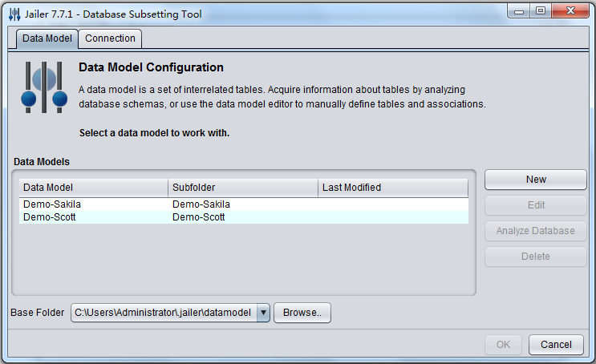Sort by Subfolder column header
596x364 pixels.
coord(243,188)
